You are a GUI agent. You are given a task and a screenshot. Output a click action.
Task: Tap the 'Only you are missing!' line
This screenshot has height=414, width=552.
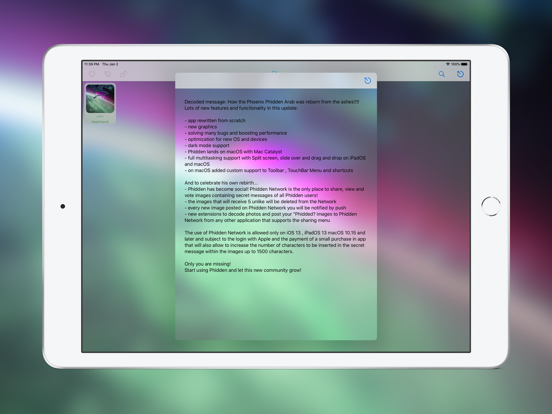208,264
